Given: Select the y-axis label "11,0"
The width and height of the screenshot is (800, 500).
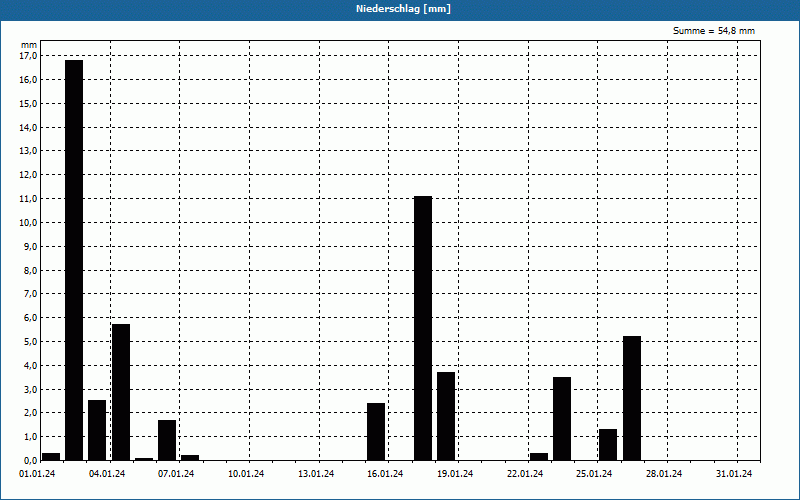Looking at the screenshot, I should (x=28, y=199).
